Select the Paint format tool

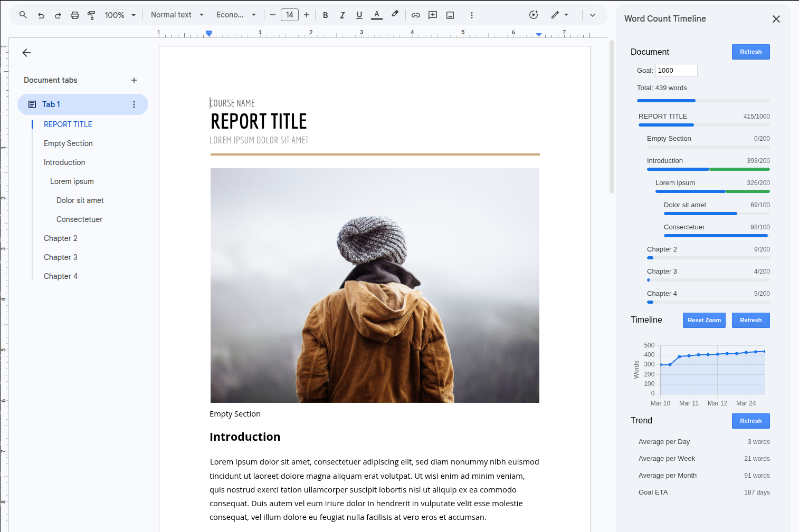tap(91, 15)
